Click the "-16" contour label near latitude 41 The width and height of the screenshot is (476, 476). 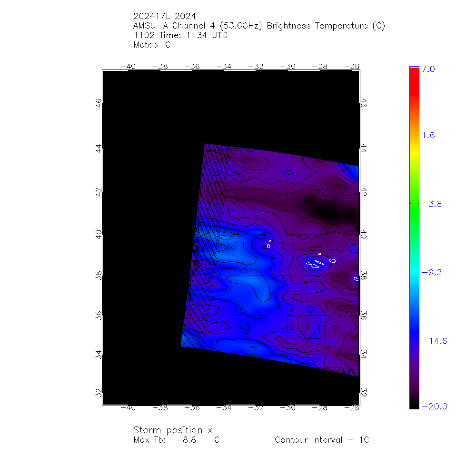pyautogui.click(x=251, y=218)
